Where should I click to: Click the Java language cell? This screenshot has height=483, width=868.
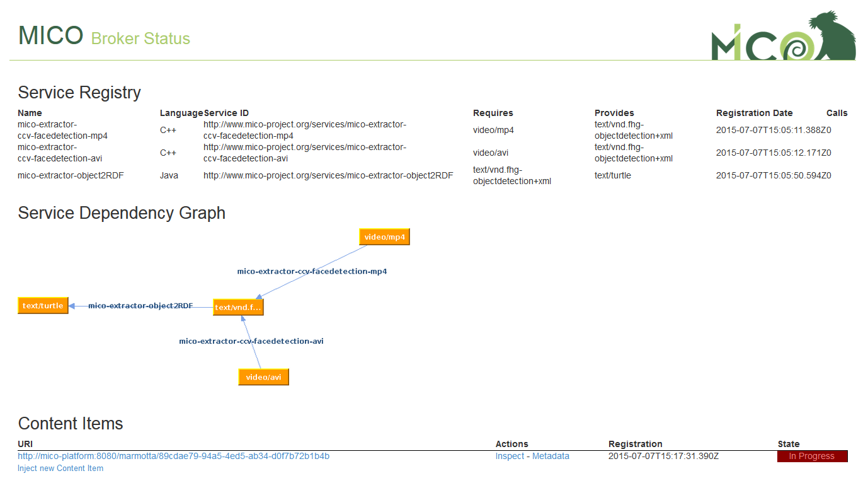pyautogui.click(x=169, y=175)
